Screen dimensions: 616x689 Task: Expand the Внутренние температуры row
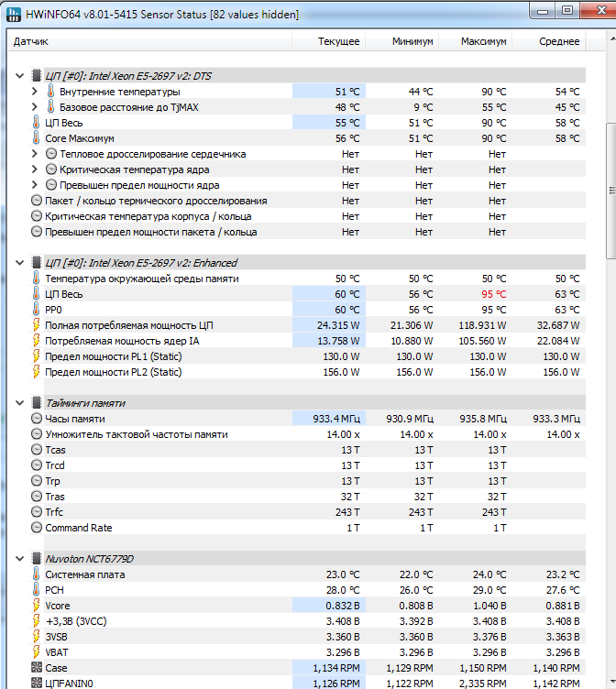coord(34,92)
